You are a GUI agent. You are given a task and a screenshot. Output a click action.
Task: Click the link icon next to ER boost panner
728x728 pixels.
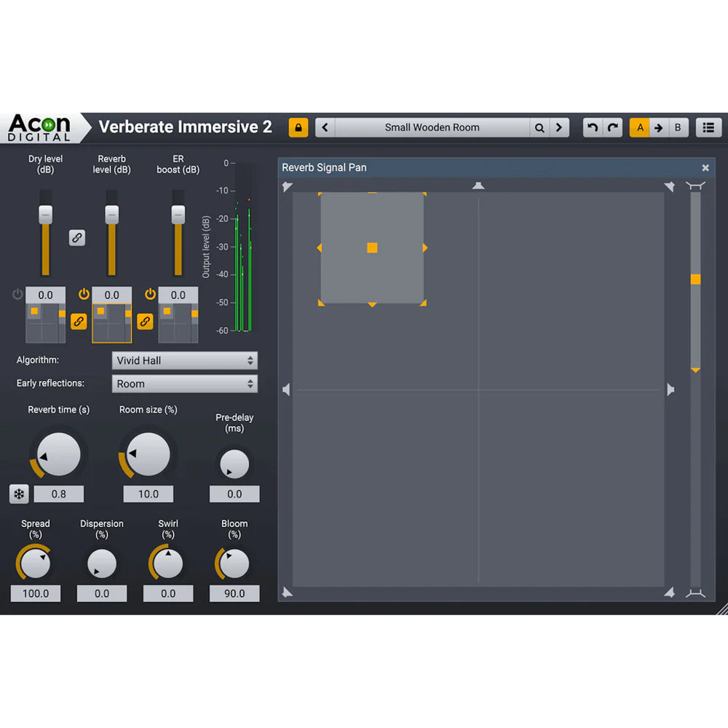tap(145, 322)
